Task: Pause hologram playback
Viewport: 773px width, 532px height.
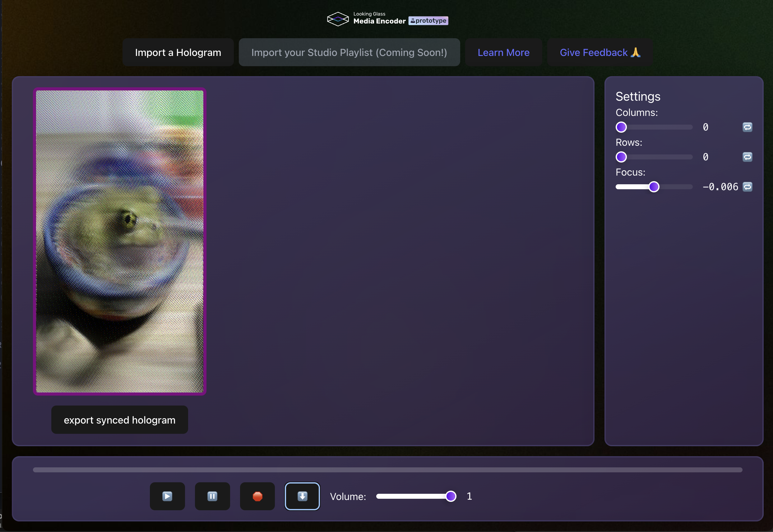Action: tap(212, 496)
